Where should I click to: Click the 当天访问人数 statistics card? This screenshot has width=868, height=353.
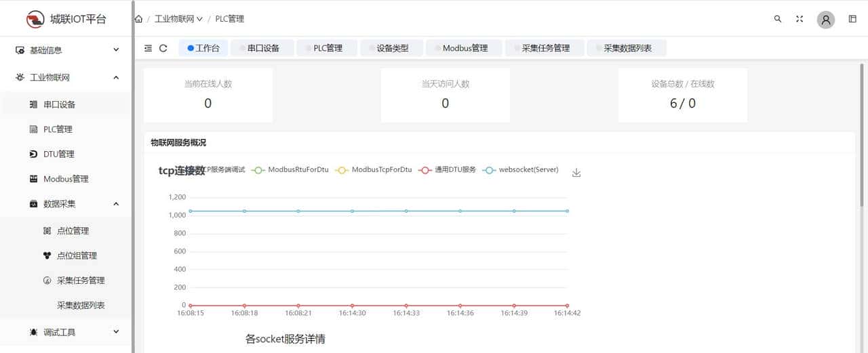click(x=445, y=95)
